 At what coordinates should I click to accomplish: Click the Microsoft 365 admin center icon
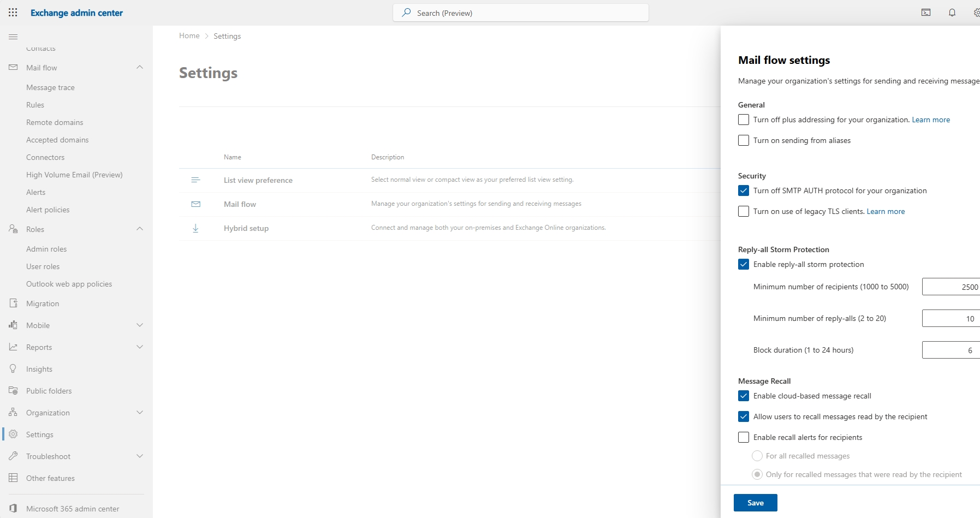pos(13,508)
